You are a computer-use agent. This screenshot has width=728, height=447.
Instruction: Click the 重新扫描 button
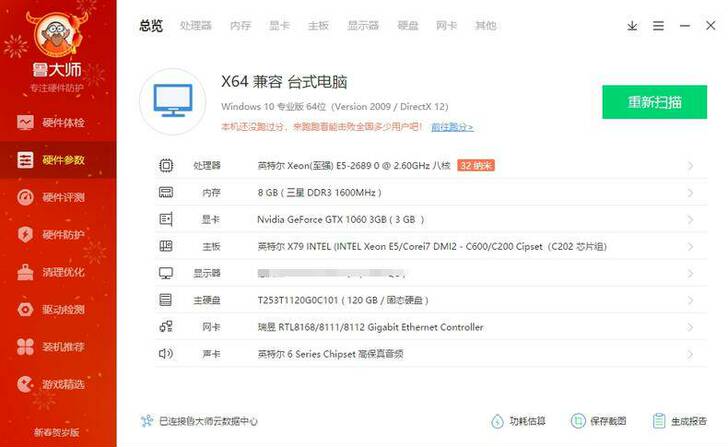(x=655, y=102)
